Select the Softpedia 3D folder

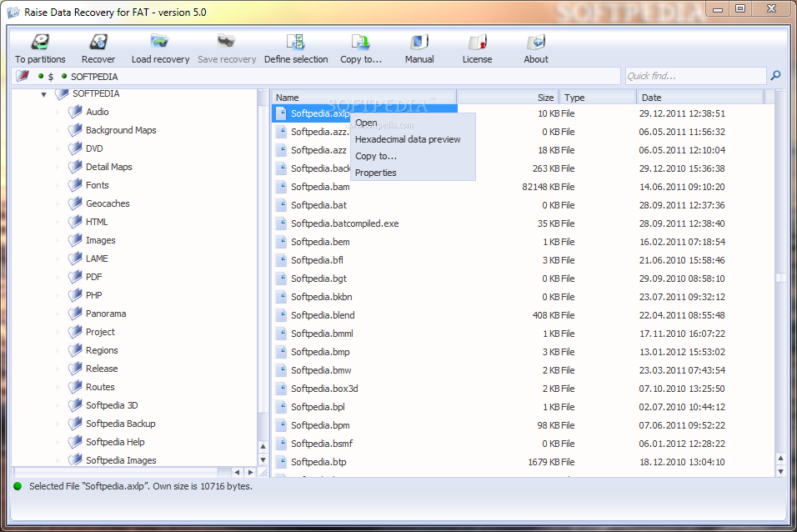(x=112, y=405)
